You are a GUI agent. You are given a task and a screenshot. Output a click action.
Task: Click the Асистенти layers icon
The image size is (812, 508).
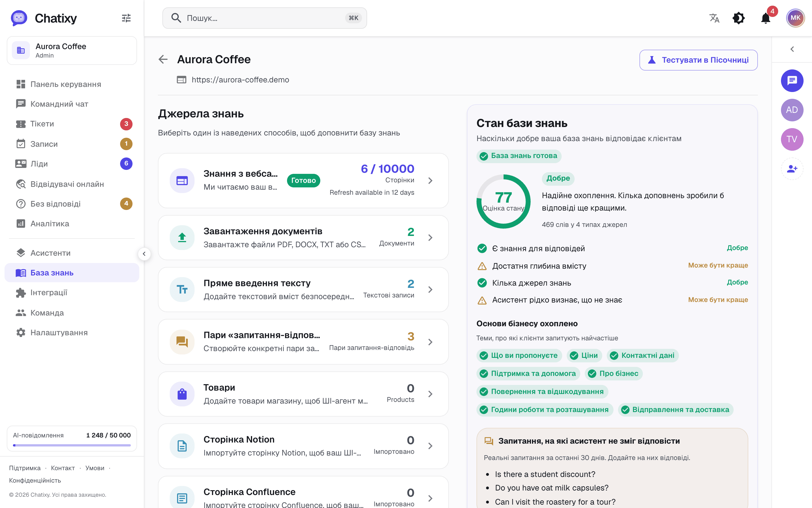point(21,253)
